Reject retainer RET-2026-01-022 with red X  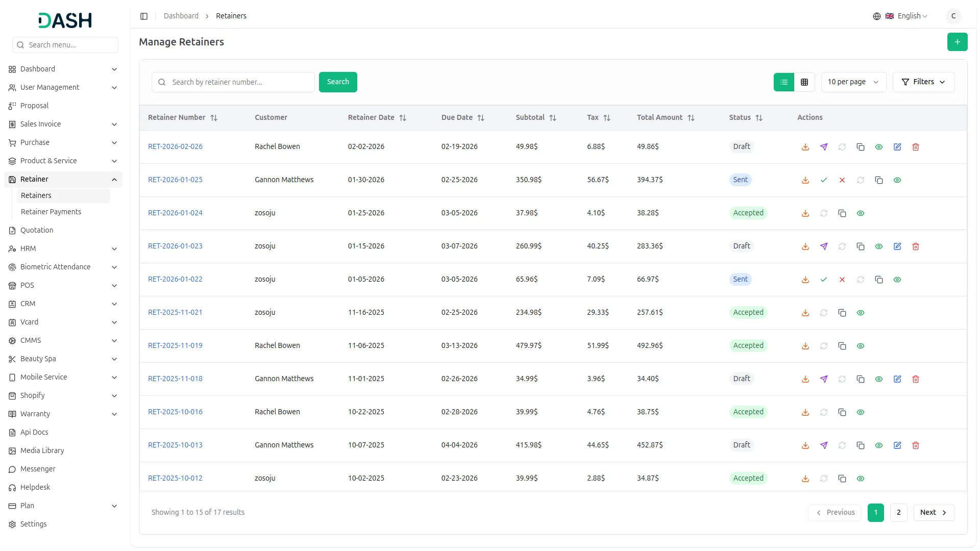click(x=842, y=280)
